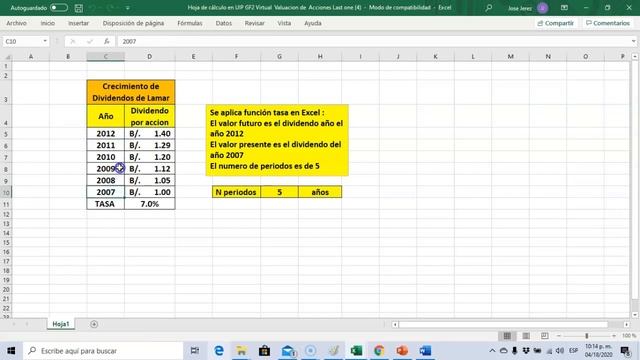Select row 10 header

coord(6,192)
